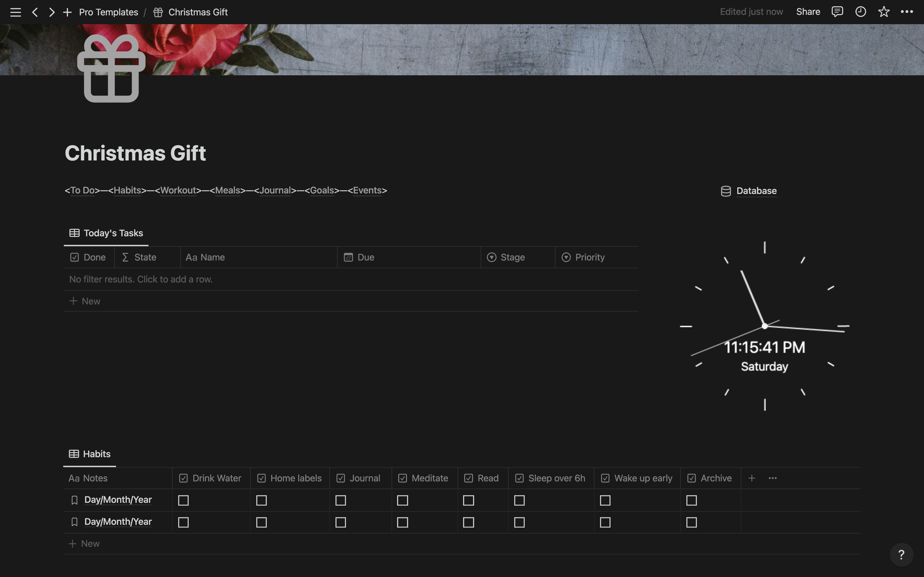Open the Stage column header options

coord(512,257)
